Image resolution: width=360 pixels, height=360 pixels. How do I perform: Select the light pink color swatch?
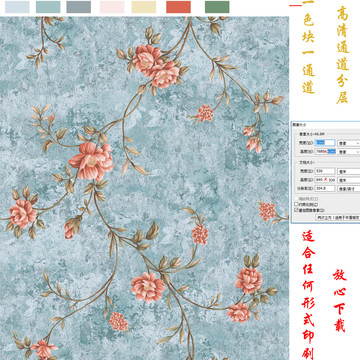112,7
